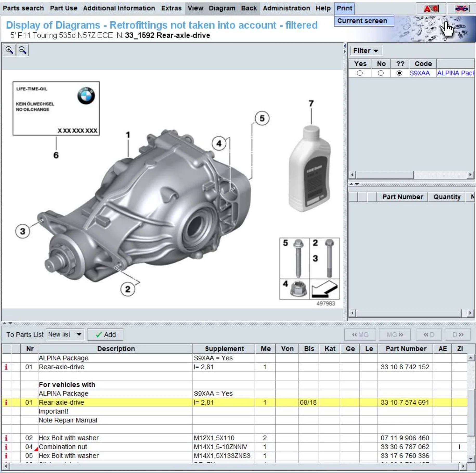Select Yes radio for S9XAA

coord(360,73)
